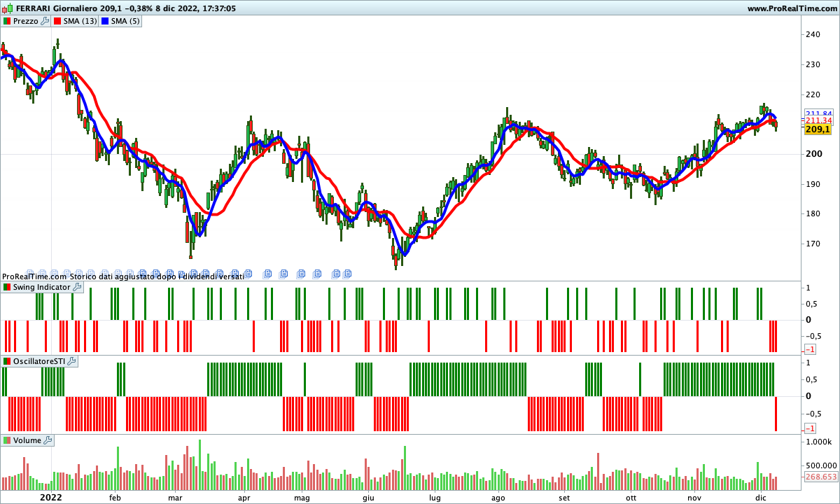The width and height of the screenshot is (840, 504).
Task: Click the red-green icon beside Prezzo
Action: click(7, 21)
